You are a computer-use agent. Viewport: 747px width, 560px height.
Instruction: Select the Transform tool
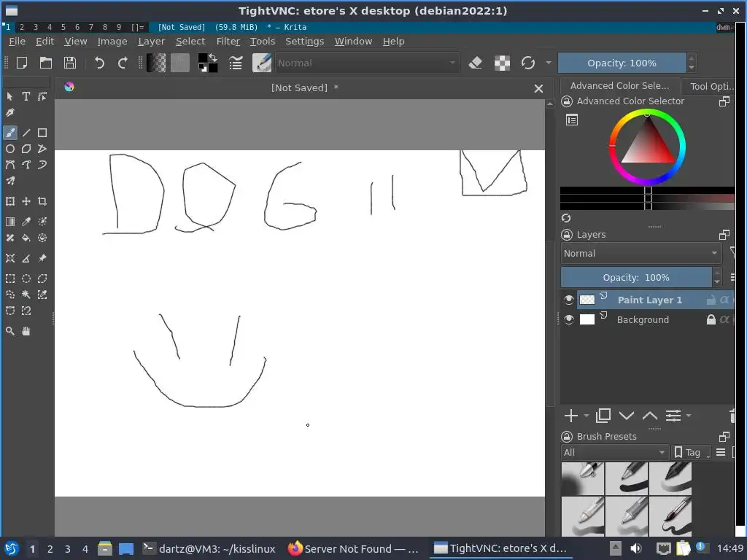coord(10,201)
